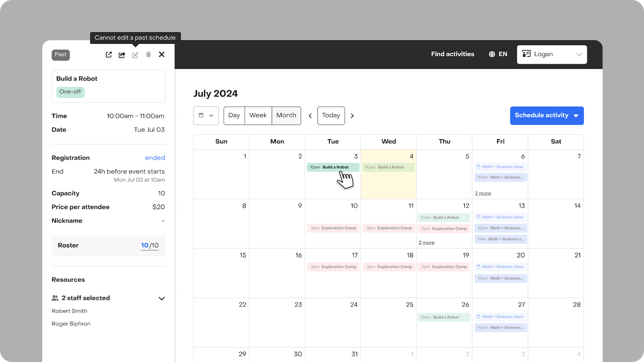
Task: Select staff member Robert Smith
Action: coord(69,311)
